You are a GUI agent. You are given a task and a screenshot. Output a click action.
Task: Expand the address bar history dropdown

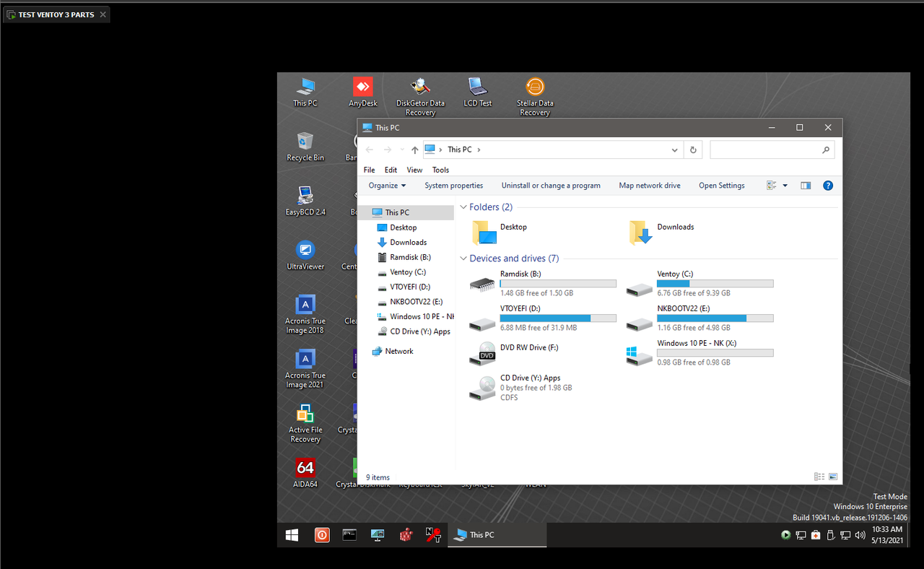(x=675, y=149)
